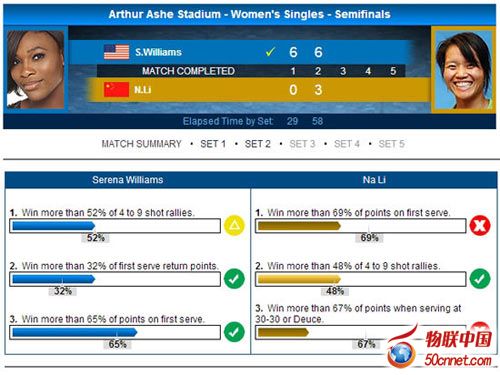Select the greyed SET 5 tab
The height and width of the screenshot is (375, 500).
pos(391,144)
